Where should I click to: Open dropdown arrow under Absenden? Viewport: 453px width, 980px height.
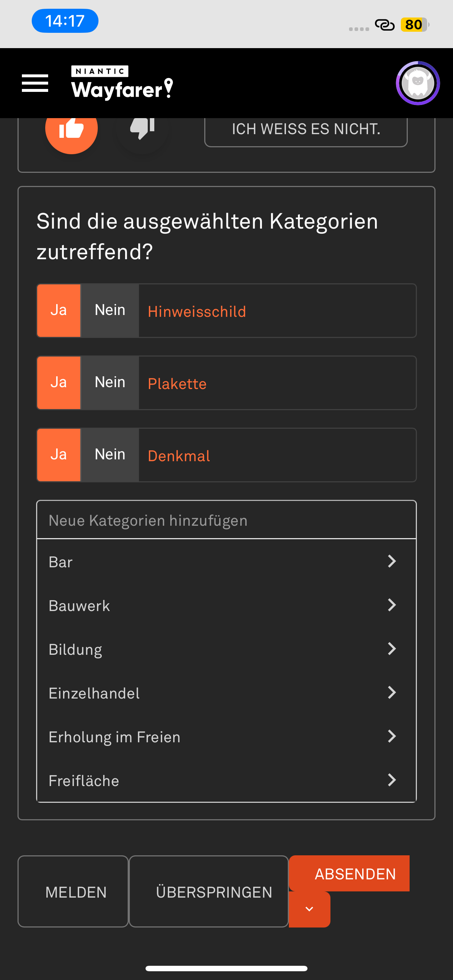point(309,909)
